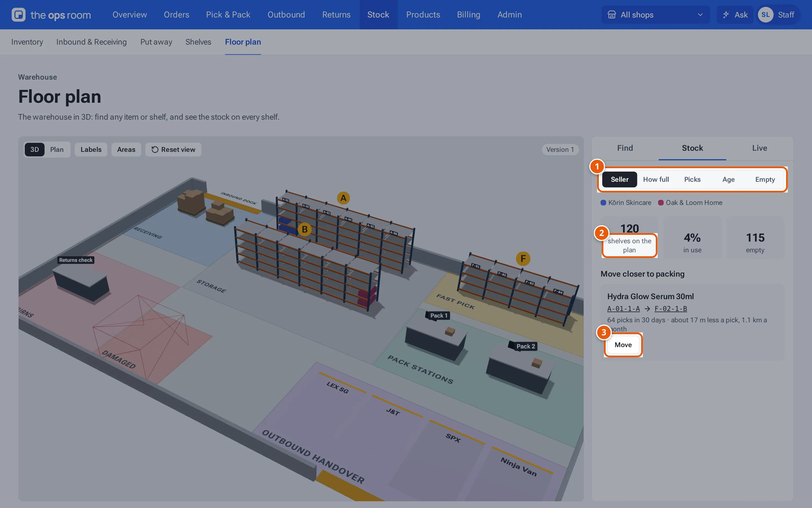Go to Shelves sub-tab
The width and height of the screenshot is (812, 508).
coord(198,42)
